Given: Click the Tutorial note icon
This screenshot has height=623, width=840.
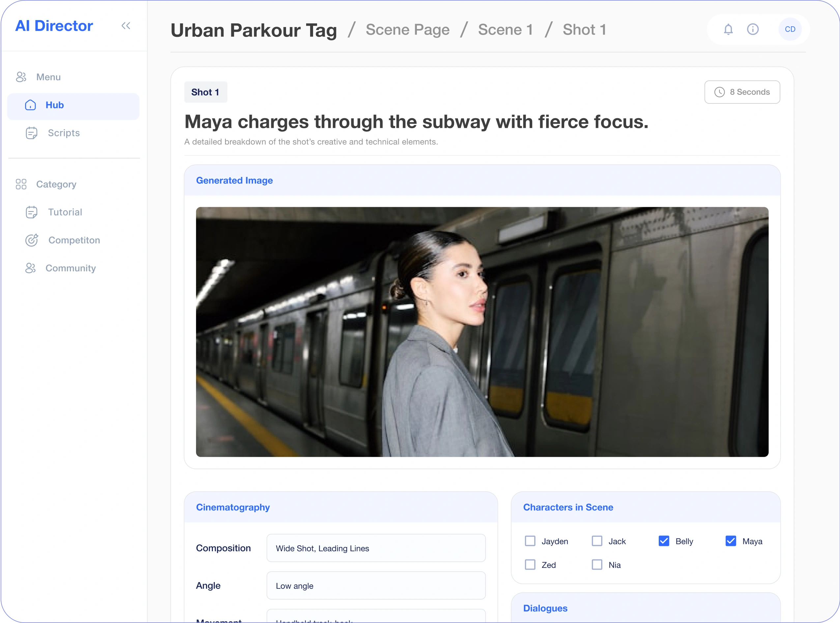Looking at the screenshot, I should [x=32, y=212].
